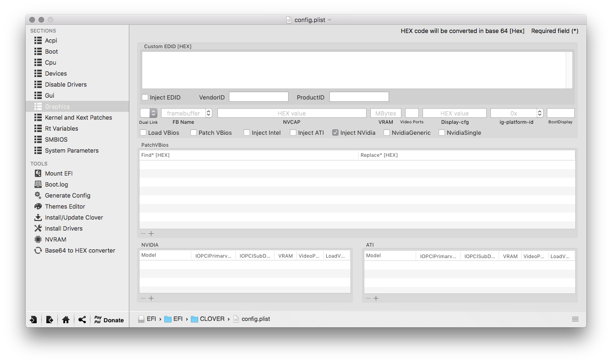Add an ATI card entry with plus
612x364 pixels.
[376, 298]
